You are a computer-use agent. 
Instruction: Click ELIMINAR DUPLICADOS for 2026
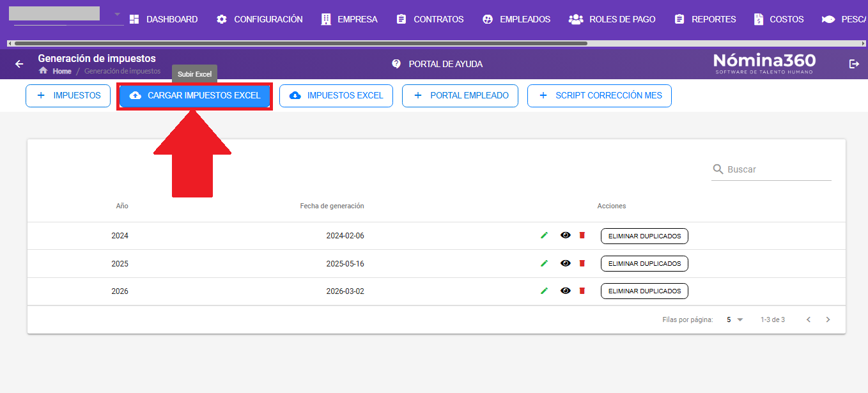coord(644,291)
